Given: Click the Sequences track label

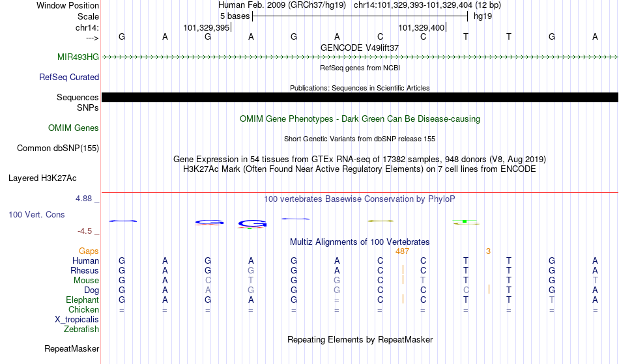Looking at the screenshot, I should coord(78,98).
